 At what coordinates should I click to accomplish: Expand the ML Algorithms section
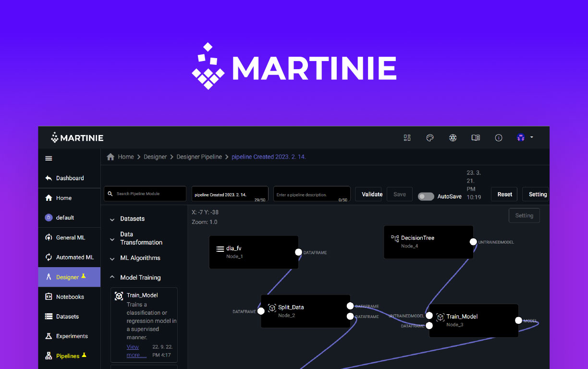[112, 258]
